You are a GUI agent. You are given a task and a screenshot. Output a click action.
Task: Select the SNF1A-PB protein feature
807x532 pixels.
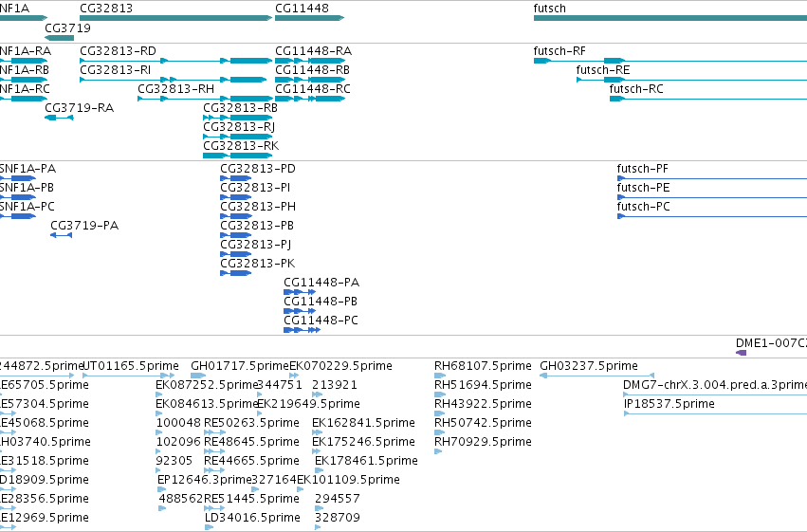(x=18, y=197)
